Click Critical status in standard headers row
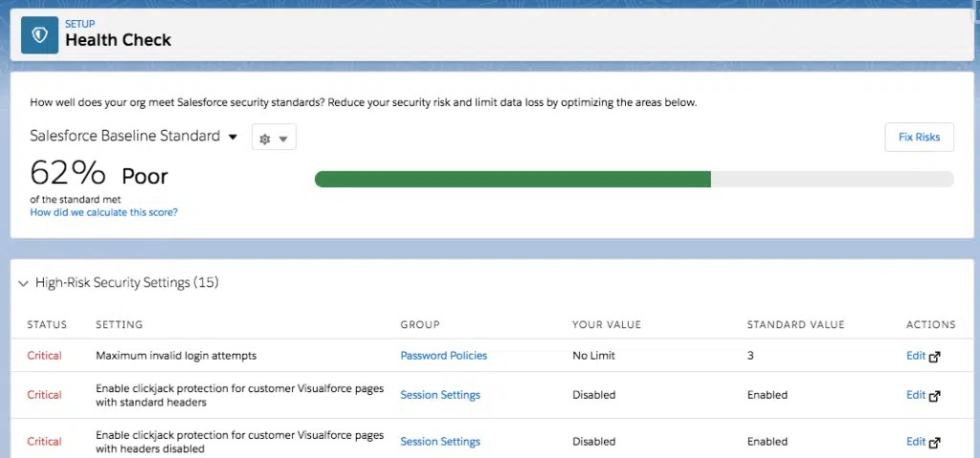Viewport: 980px width, 458px height. pyautogui.click(x=44, y=395)
